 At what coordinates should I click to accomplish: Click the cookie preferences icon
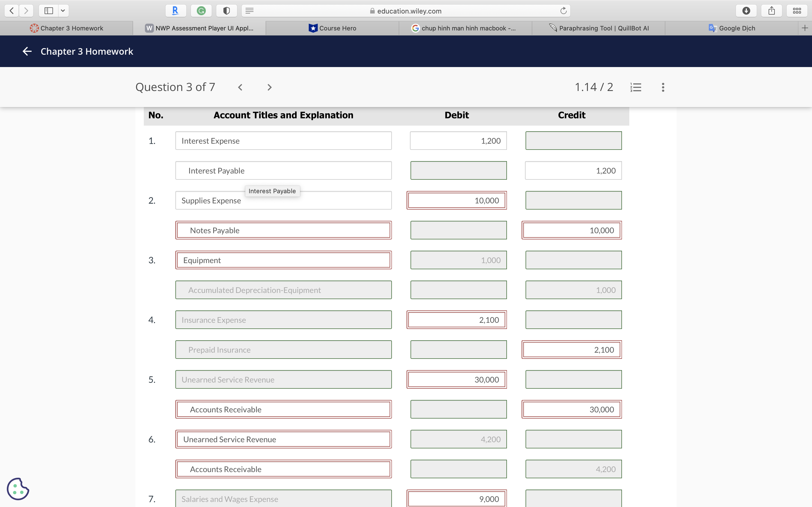(18, 489)
